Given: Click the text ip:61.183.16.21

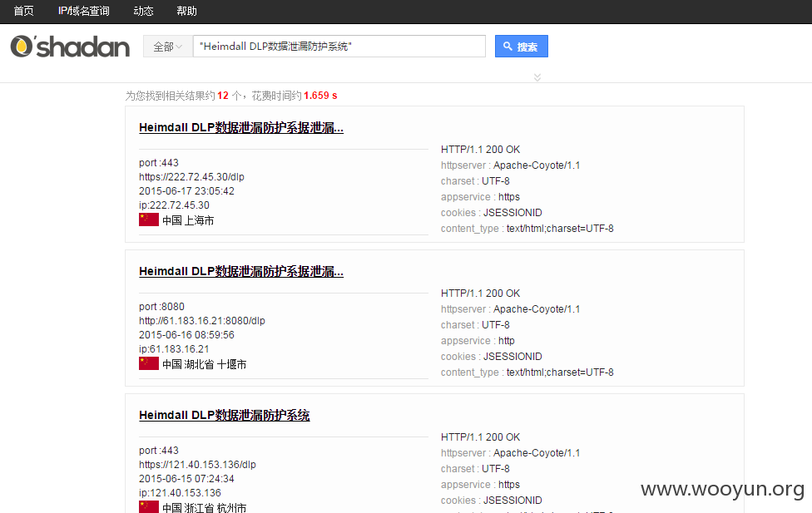Looking at the screenshot, I should [x=174, y=349].
